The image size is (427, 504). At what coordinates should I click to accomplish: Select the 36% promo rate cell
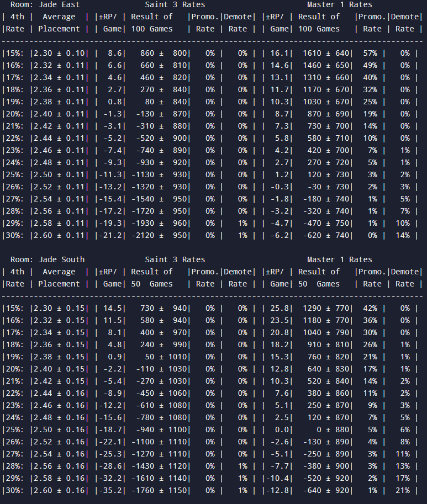click(370, 321)
